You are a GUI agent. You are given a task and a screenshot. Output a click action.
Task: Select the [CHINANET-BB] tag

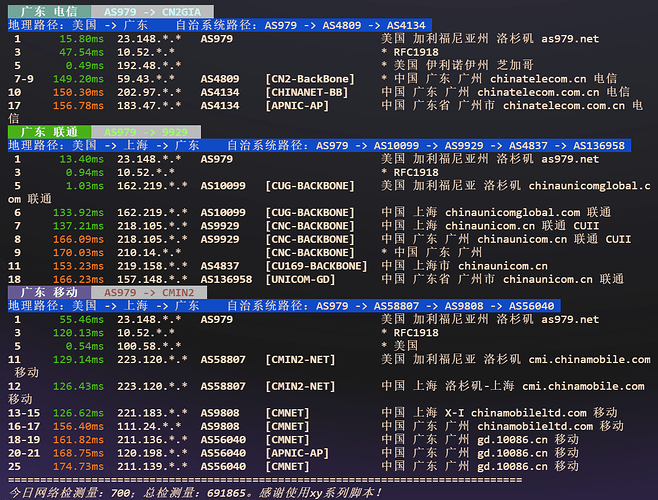coord(306,92)
